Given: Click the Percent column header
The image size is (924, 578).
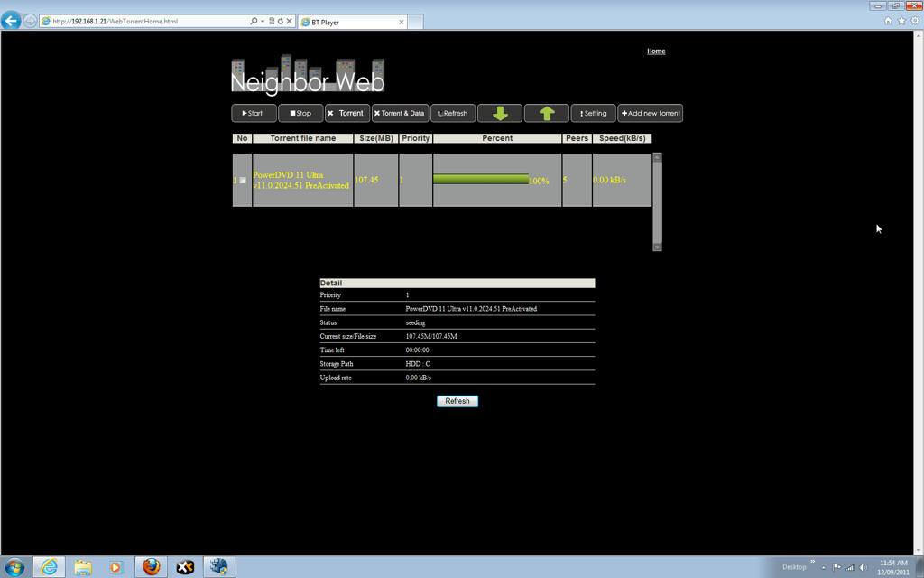Looking at the screenshot, I should tap(497, 138).
